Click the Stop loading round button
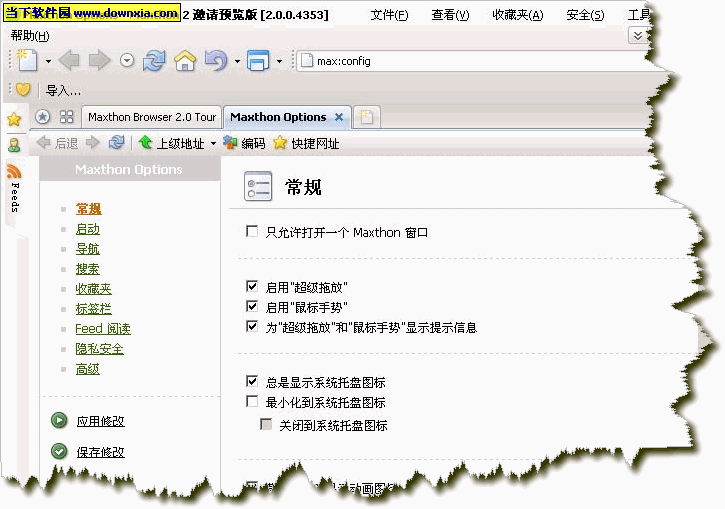The width and height of the screenshot is (725, 509). (x=127, y=61)
